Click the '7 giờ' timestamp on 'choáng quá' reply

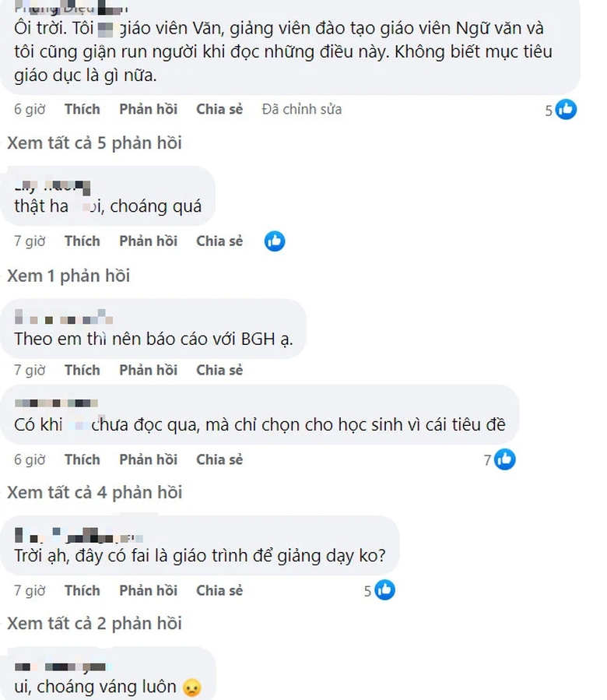click(29, 241)
